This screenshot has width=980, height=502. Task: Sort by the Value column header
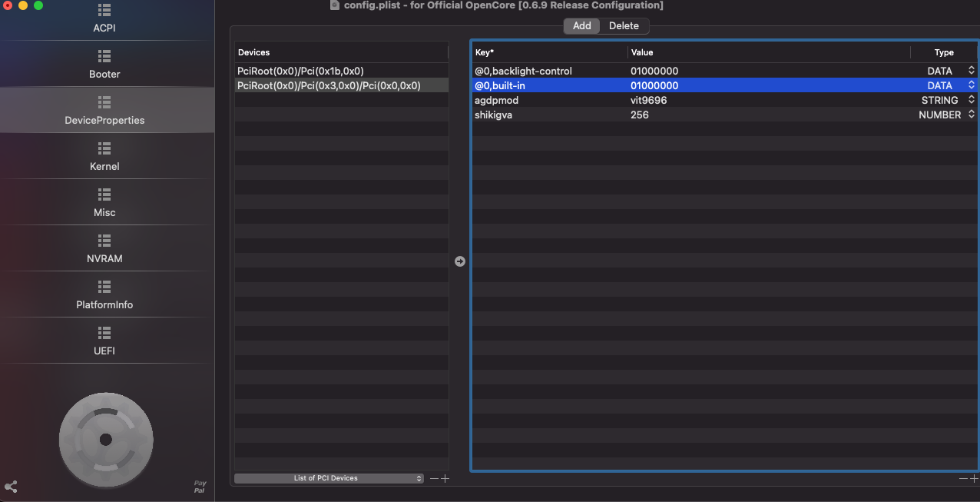point(769,52)
